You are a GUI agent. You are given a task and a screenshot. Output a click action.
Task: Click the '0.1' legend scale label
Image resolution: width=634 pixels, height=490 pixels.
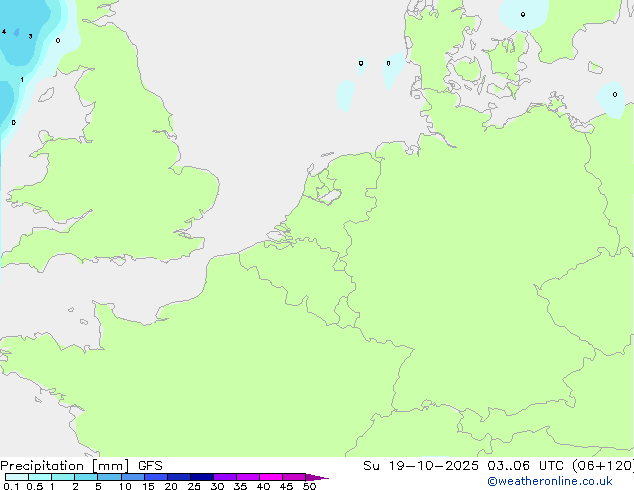pos(11,486)
